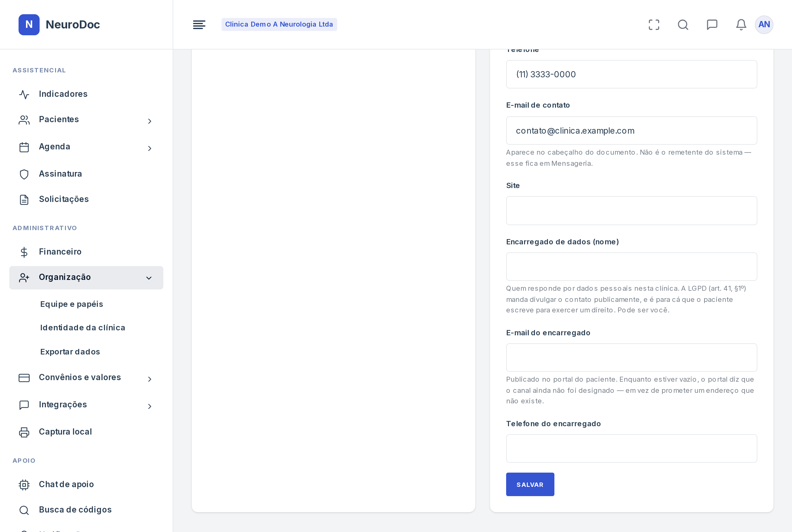792x532 pixels.
Task: Click into the empty Site field
Action: point(631,210)
